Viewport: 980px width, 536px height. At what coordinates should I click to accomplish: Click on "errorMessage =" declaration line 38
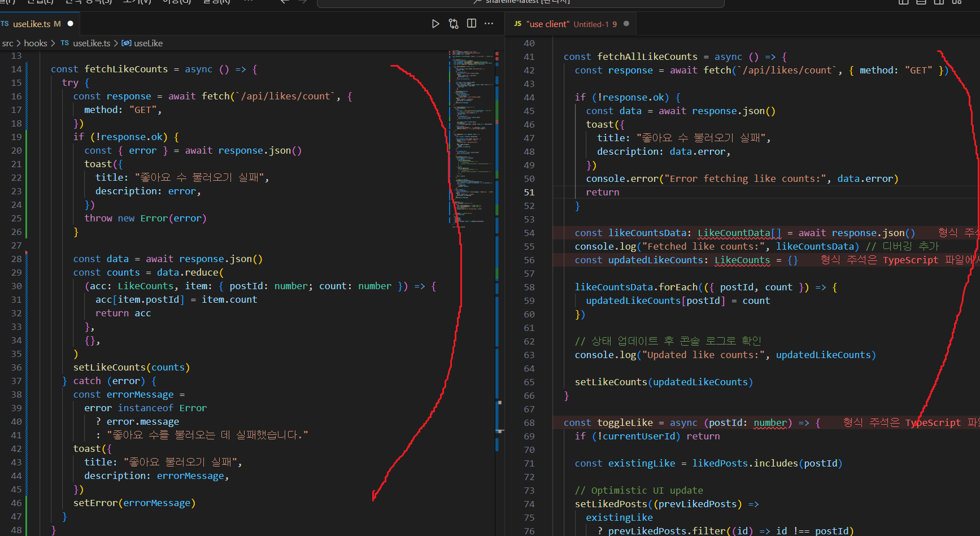click(x=129, y=394)
